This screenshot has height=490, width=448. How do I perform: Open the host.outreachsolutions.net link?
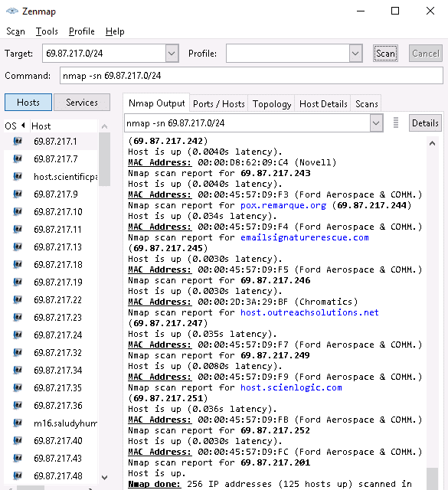309,312
